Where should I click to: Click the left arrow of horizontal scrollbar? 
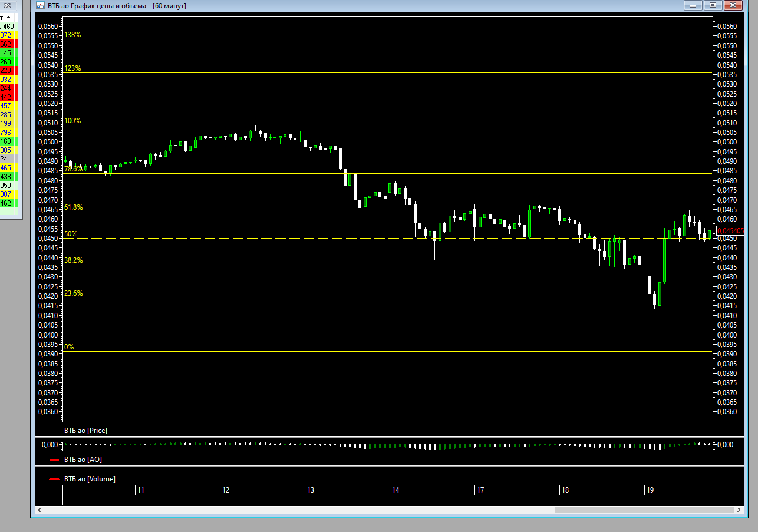point(40,510)
